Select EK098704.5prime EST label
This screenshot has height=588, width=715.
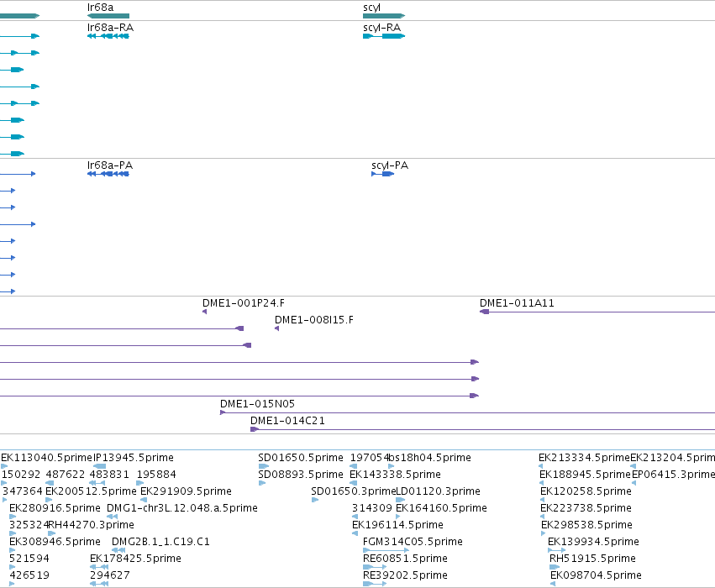click(596, 575)
